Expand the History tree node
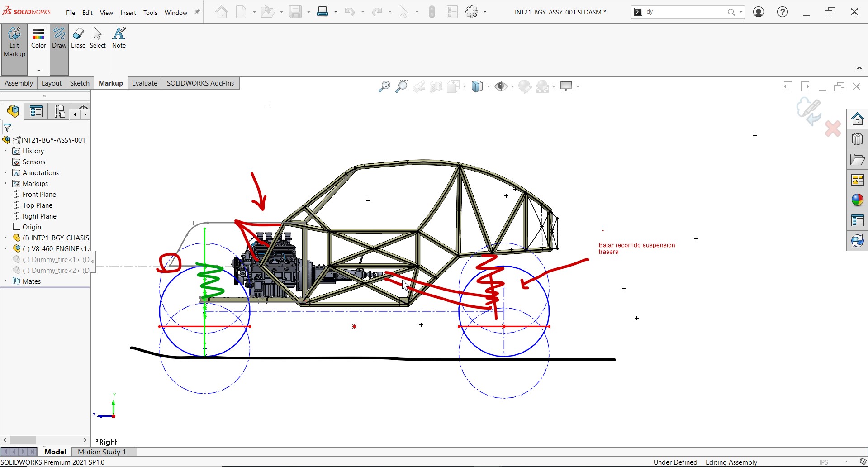Viewport: 868px width, 467px height. [5, 151]
